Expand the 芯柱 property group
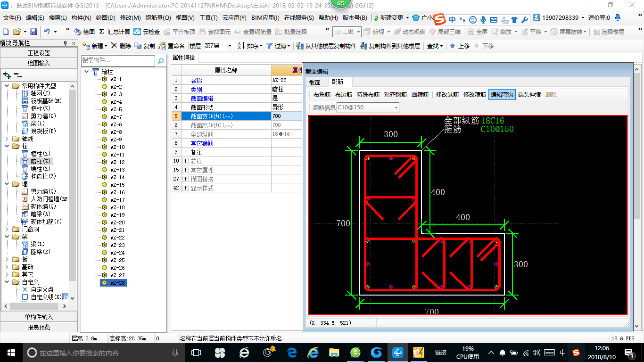 pos(185,161)
